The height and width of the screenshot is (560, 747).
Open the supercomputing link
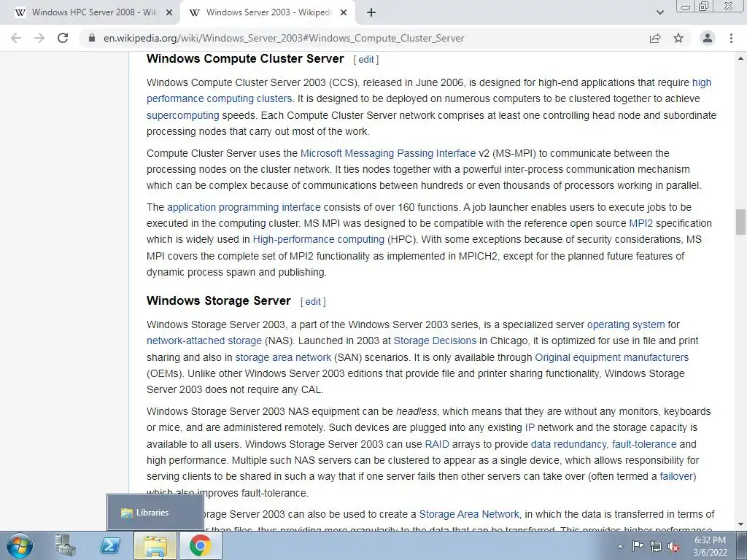[183, 115]
